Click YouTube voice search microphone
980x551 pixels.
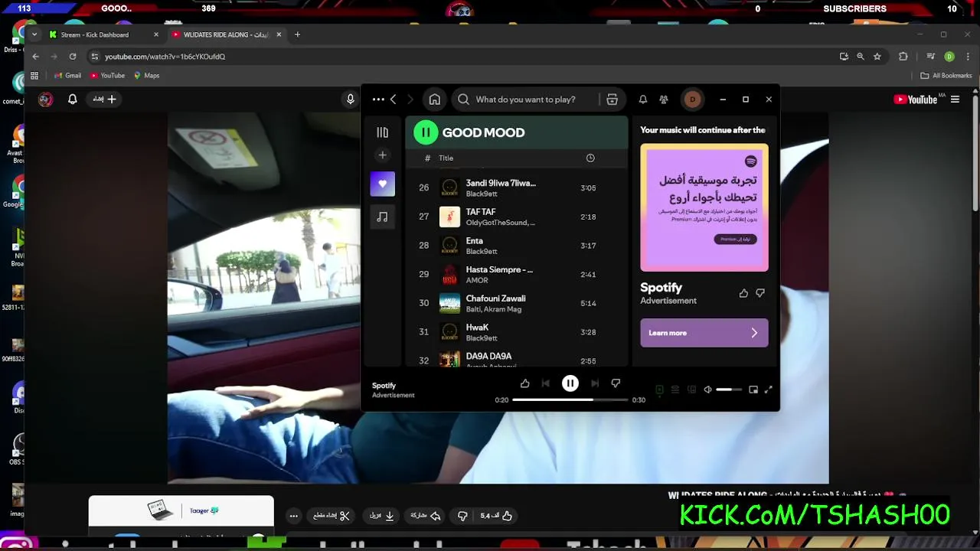(351, 99)
